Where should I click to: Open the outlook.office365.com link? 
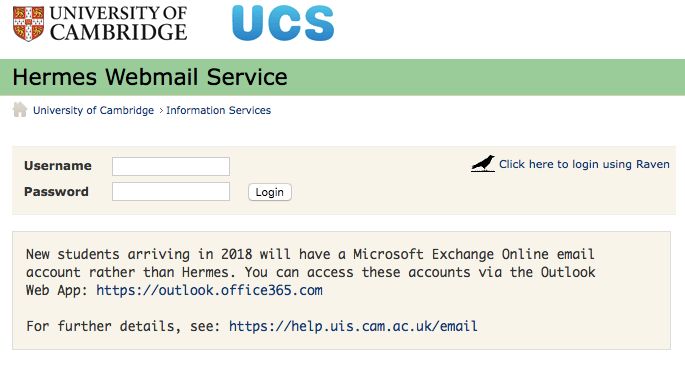209,290
